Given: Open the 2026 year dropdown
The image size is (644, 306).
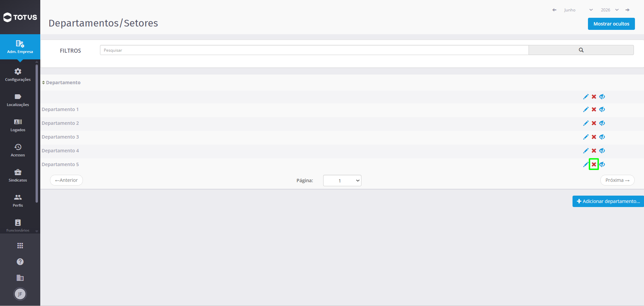Looking at the screenshot, I should coord(609,10).
